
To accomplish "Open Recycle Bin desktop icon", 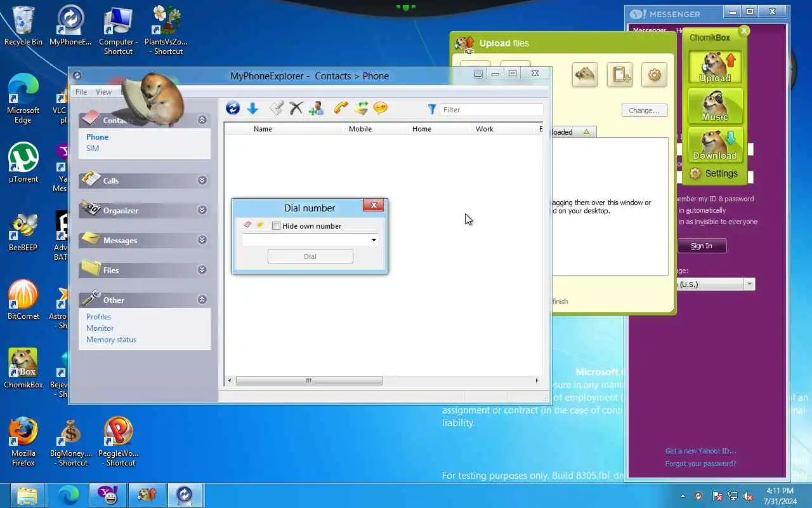I will pos(23,26).
